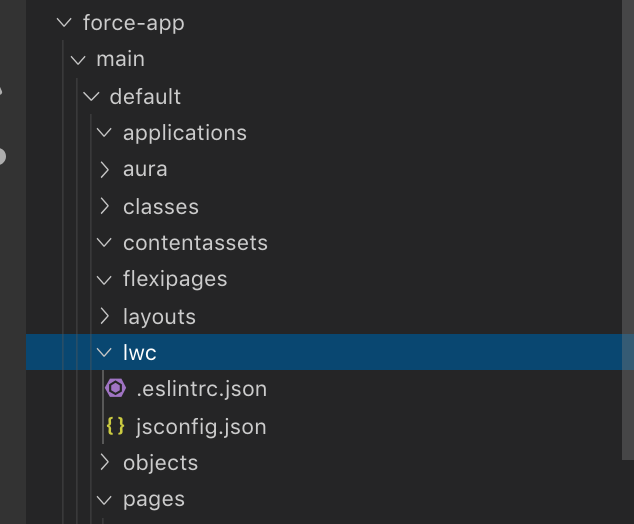
Task: Expand the aura folder chevron
Action: 105,169
